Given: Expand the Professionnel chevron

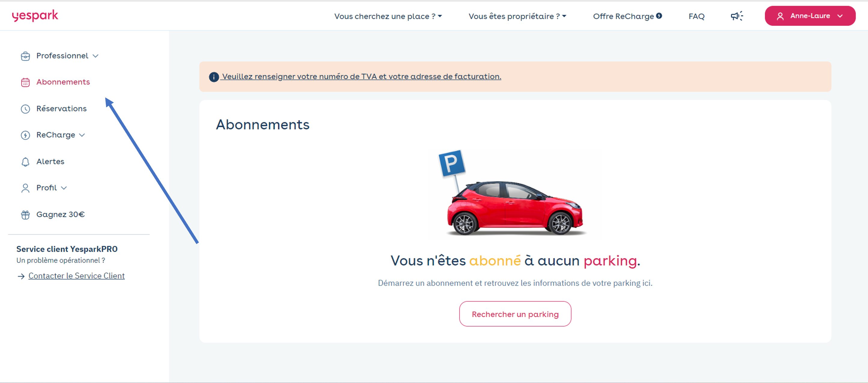Looking at the screenshot, I should pos(96,56).
